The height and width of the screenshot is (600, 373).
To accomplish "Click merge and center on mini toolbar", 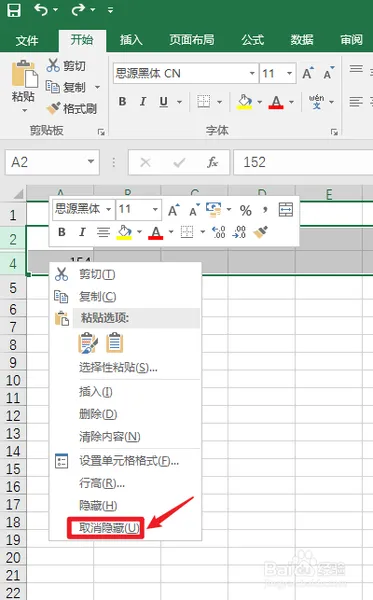I will click(x=285, y=210).
